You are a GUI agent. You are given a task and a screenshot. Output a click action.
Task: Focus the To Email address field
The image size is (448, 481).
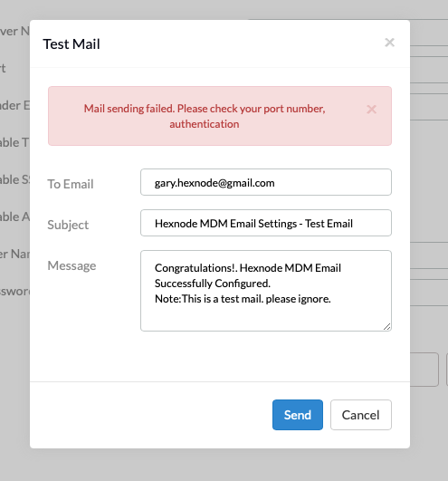point(266,182)
